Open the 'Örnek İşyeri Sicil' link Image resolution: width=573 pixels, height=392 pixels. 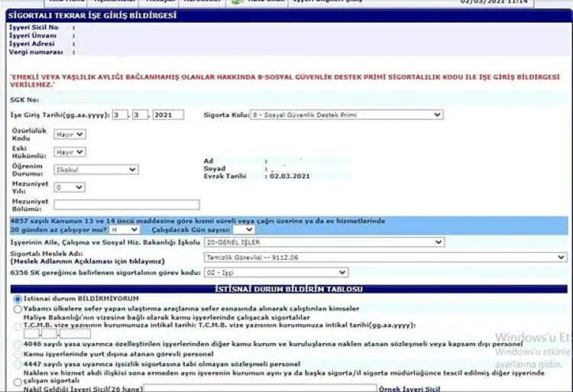(x=410, y=389)
